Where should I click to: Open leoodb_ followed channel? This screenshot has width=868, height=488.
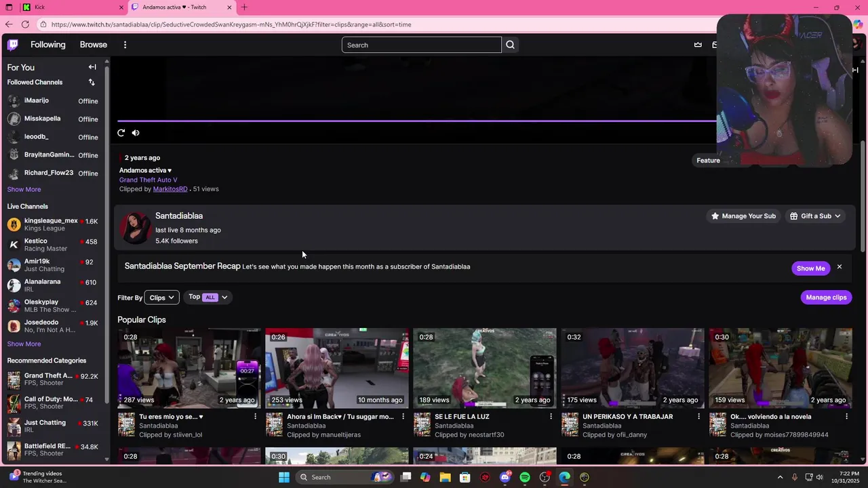(53, 137)
